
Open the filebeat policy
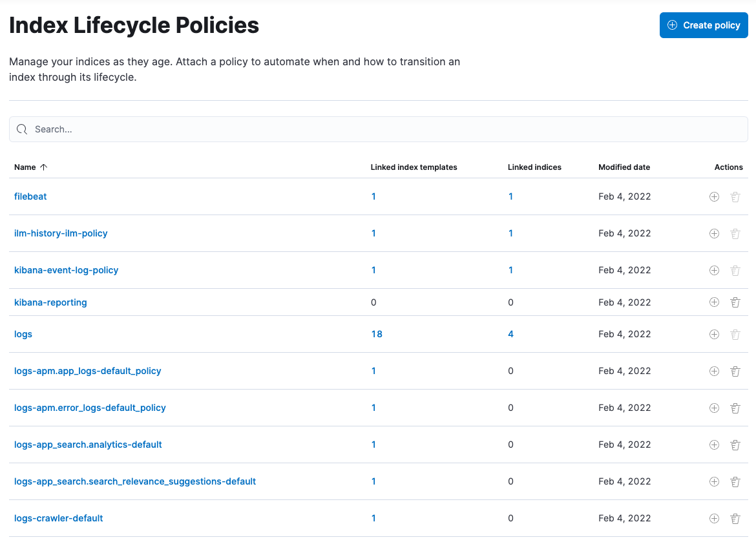pos(30,196)
